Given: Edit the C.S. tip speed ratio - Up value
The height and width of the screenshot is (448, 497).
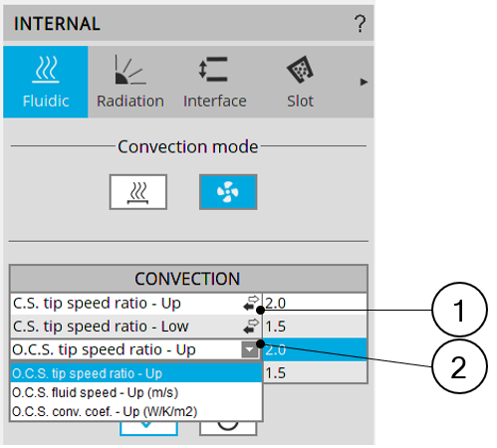Looking at the screenshot, I should [315, 304].
